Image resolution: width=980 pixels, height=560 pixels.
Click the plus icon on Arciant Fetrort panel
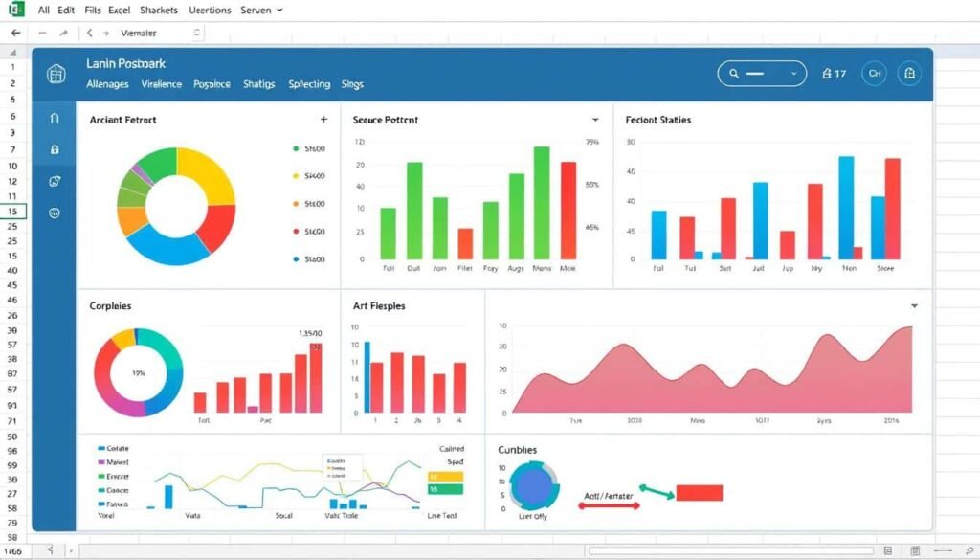click(323, 120)
